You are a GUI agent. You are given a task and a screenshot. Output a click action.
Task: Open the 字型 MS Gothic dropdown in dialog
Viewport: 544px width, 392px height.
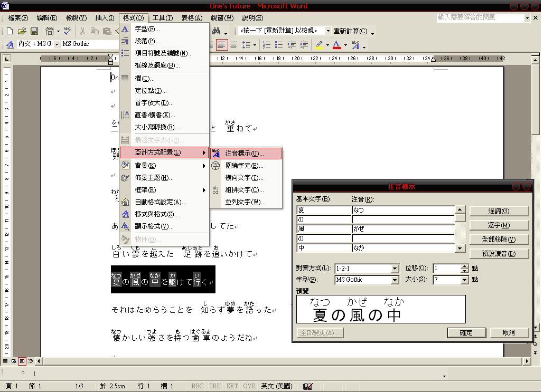click(395, 280)
